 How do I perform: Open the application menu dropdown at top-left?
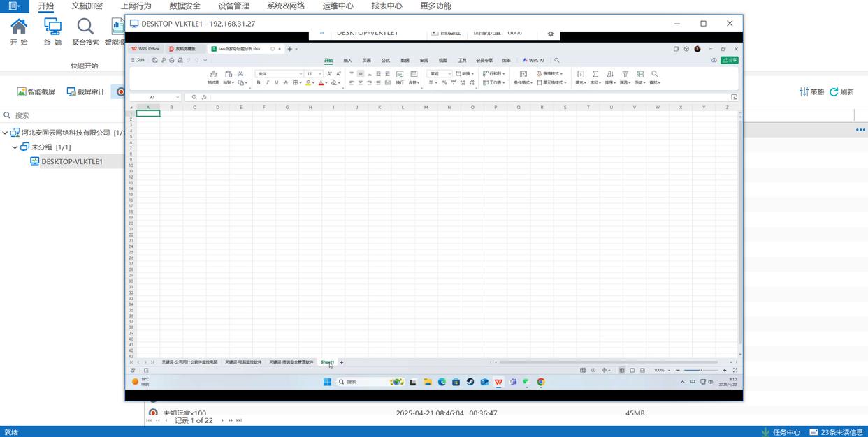click(14, 6)
